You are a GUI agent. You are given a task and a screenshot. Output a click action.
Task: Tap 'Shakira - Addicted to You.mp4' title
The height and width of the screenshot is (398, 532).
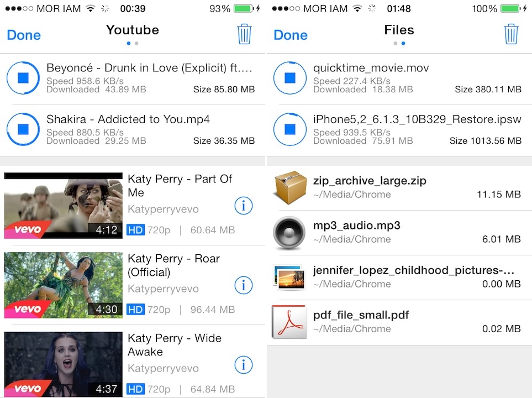128,119
